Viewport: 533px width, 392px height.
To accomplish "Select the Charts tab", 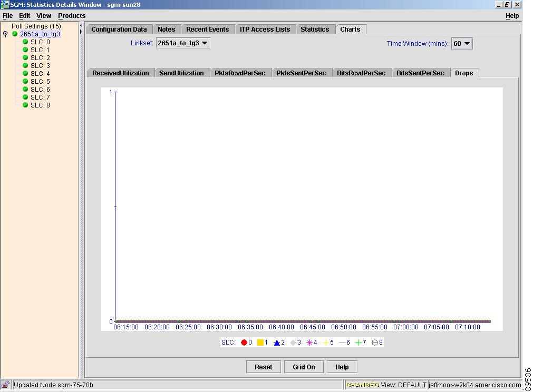I will point(350,29).
